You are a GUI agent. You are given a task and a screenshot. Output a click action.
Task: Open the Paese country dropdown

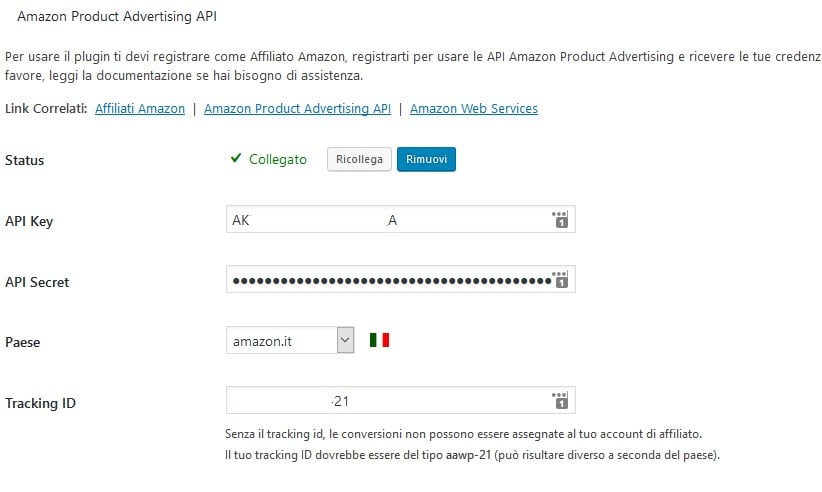(290, 341)
